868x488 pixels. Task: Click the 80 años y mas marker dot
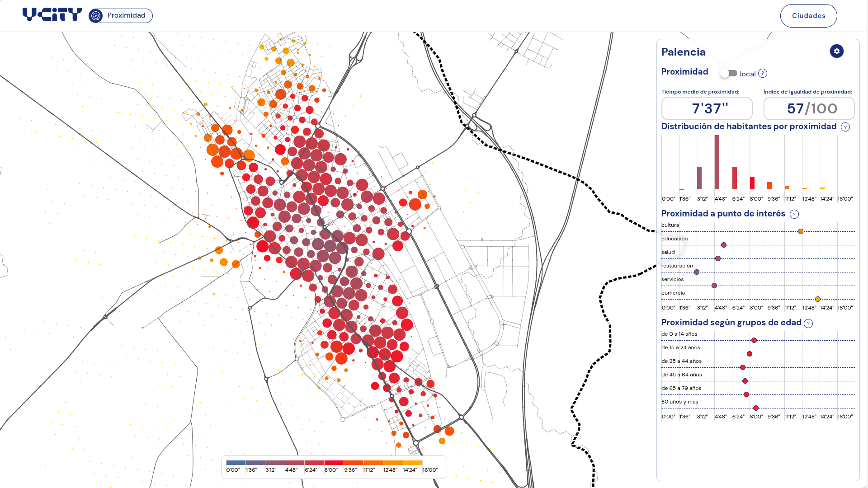click(x=756, y=408)
